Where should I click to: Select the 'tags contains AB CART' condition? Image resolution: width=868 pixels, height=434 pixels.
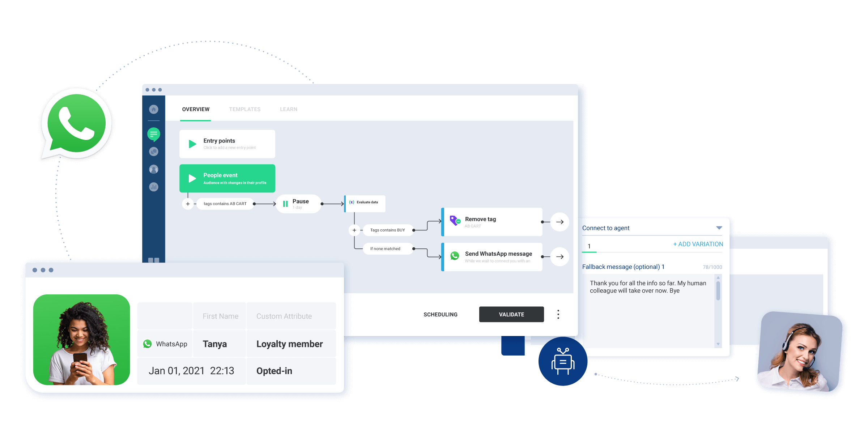point(225,204)
